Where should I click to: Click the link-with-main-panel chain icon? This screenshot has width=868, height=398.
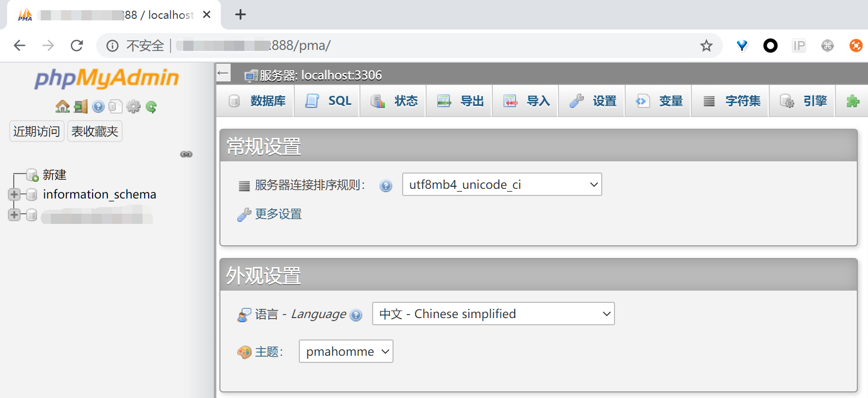point(186,154)
